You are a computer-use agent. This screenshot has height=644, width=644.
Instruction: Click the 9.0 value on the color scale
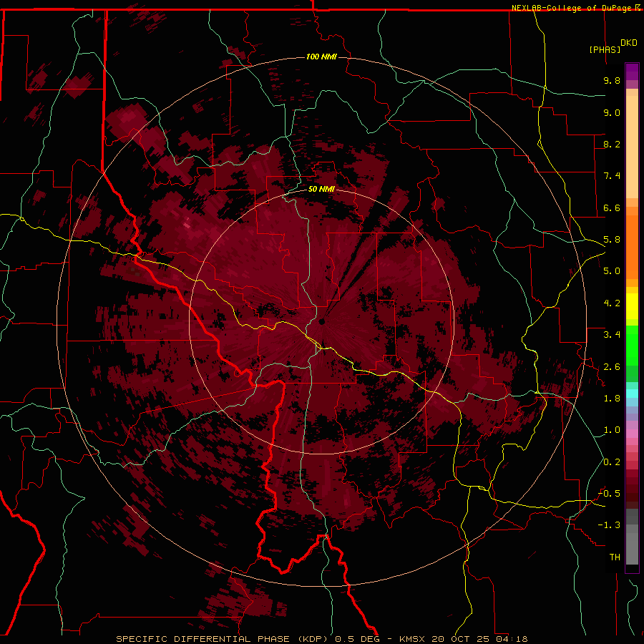pyautogui.click(x=612, y=112)
